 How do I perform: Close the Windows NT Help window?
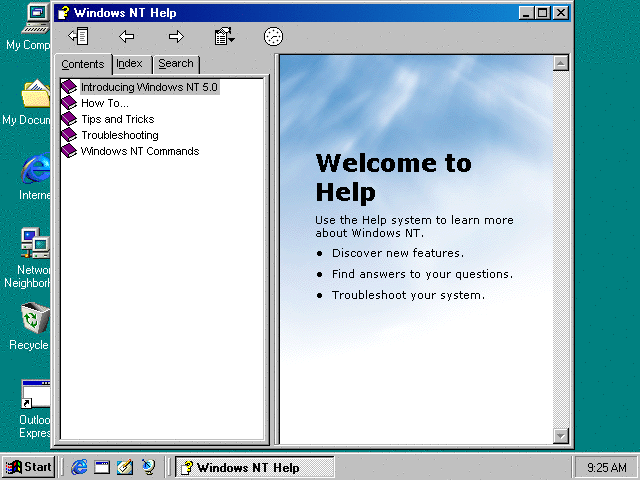point(561,13)
